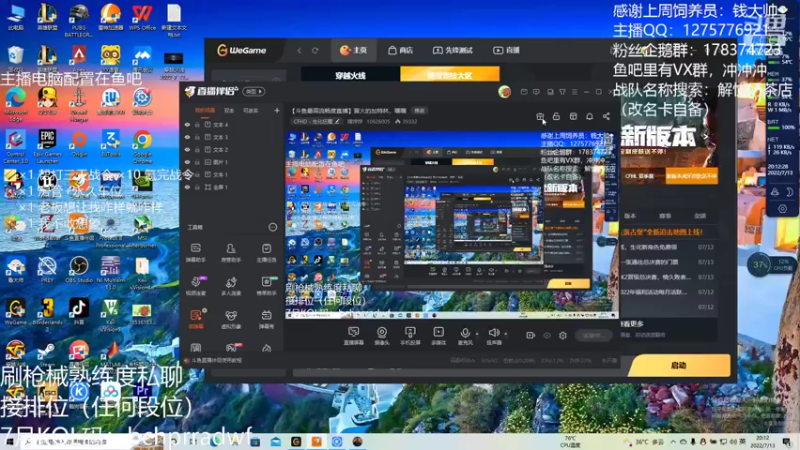Open the mode switch pill beside 直播伴侣 logo

(254, 92)
